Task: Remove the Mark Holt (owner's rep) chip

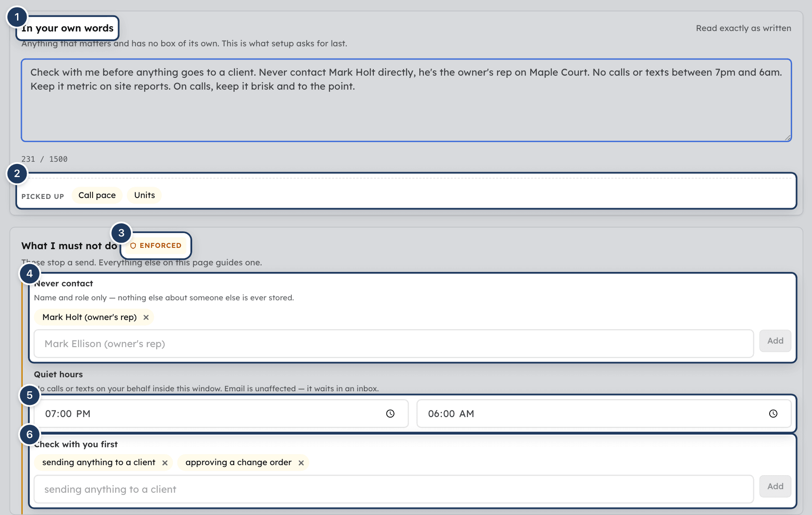Action: coord(146,317)
